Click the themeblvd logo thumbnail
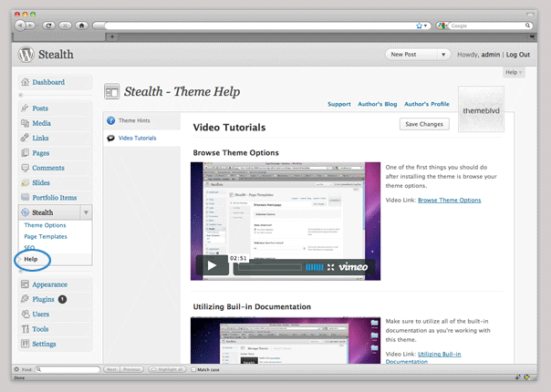 coord(481,109)
